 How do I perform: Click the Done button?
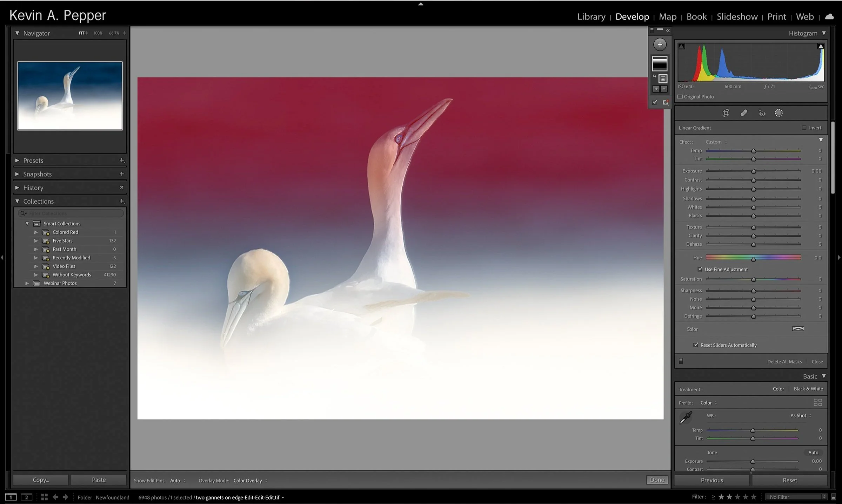pos(657,480)
